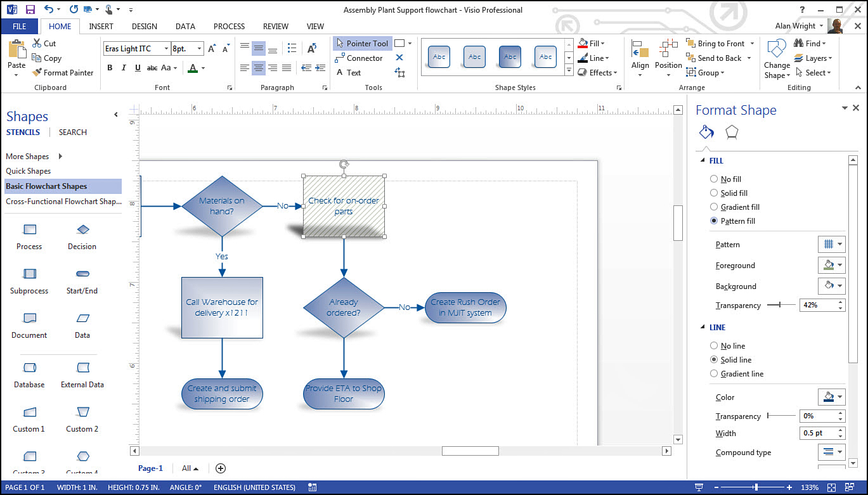868x495 pixels.
Task: Select the Solid line option
Action: 714,360
